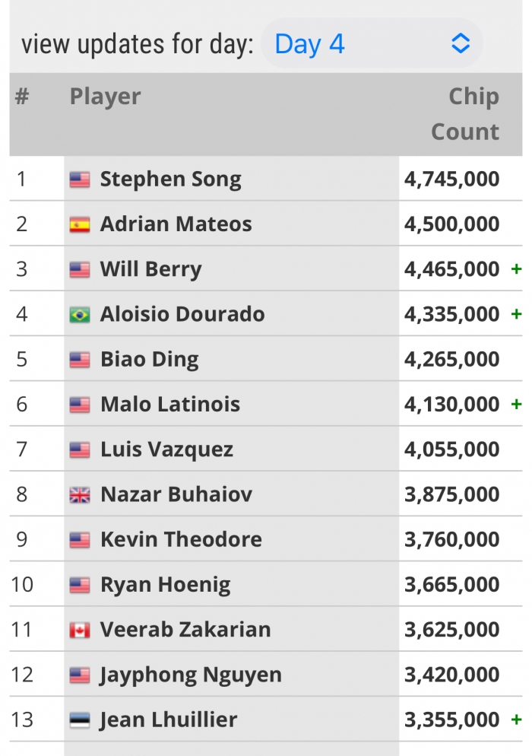The image size is (532, 756).
Task: Click the up-down chevron arrows in day selector
Action: [461, 44]
